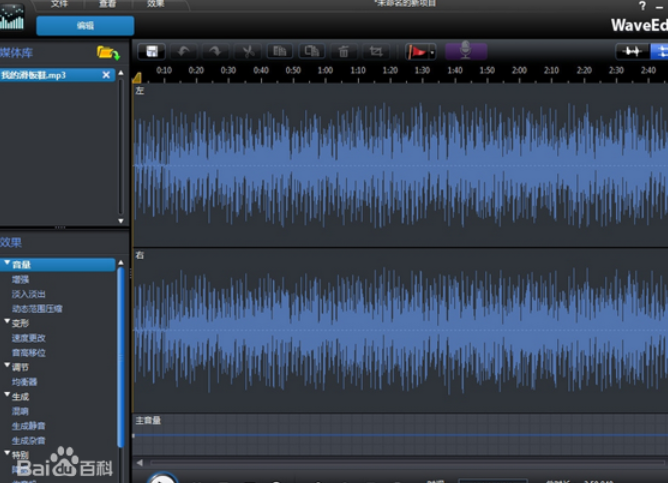Click the yellow playhead marker at ruler start

(x=137, y=78)
